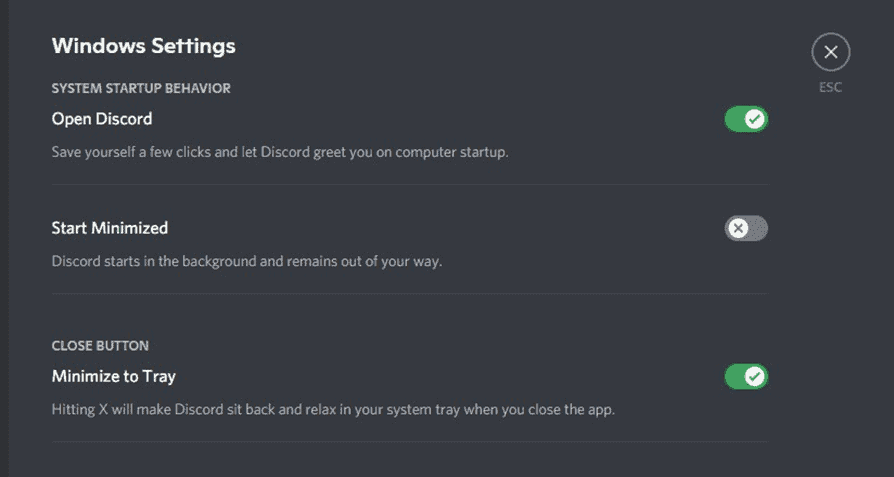The height and width of the screenshot is (477, 894).
Task: Turn off the Minimize to Tray toggle
Action: [746, 377]
